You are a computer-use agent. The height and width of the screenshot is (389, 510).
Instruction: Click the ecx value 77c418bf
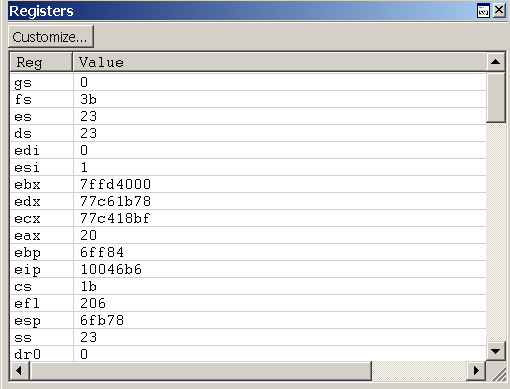(x=115, y=218)
